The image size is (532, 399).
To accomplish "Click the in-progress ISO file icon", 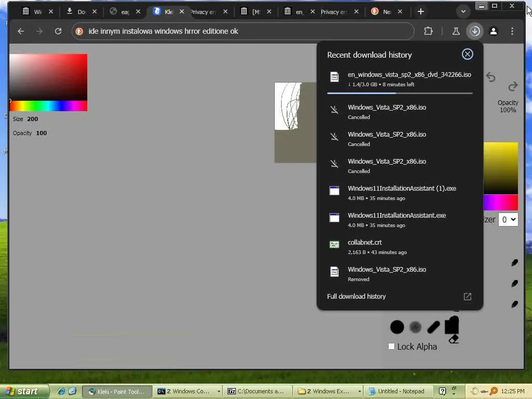I will click(334, 77).
